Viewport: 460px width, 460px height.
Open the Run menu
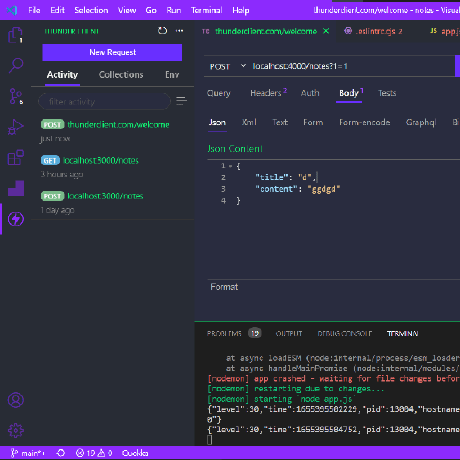(x=174, y=10)
